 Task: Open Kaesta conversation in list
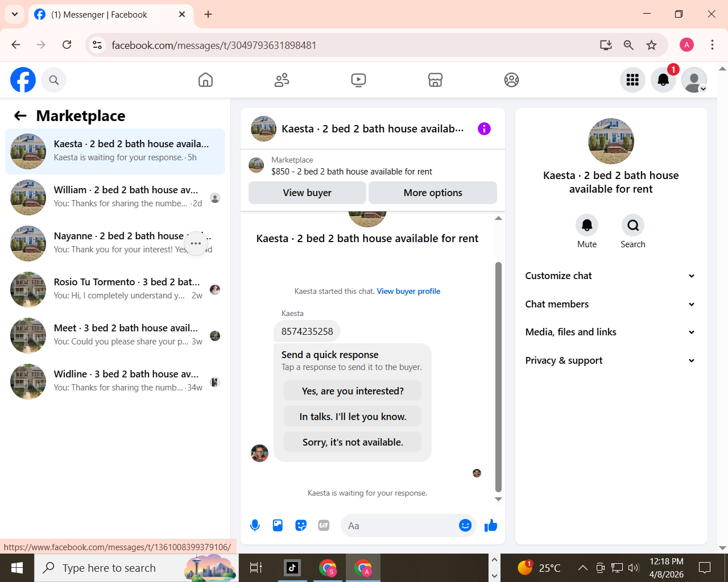[115, 151]
